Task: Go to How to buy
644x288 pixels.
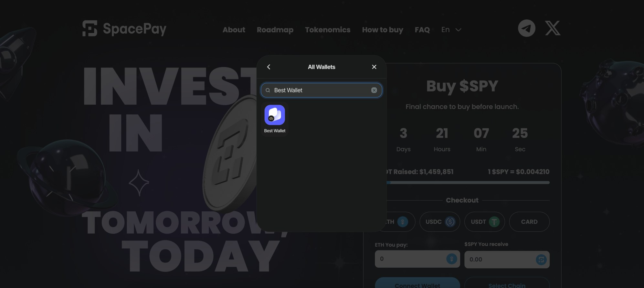Action: (x=383, y=30)
